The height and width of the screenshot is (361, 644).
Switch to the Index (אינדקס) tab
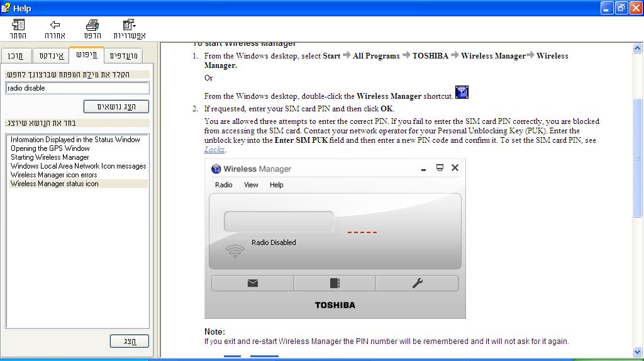coord(52,56)
